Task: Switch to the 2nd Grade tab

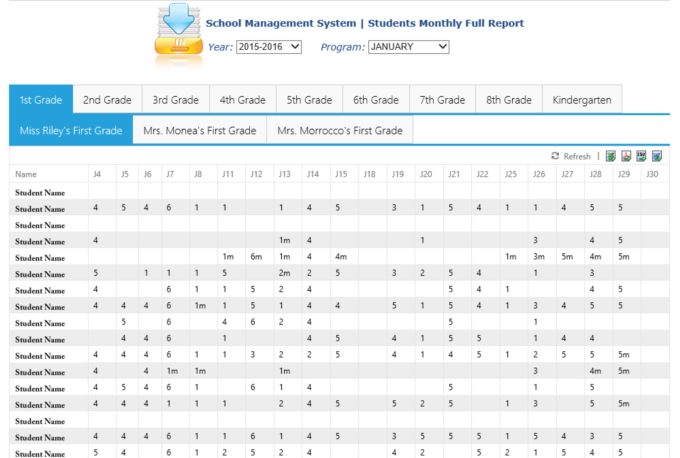Action: tap(107, 100)
